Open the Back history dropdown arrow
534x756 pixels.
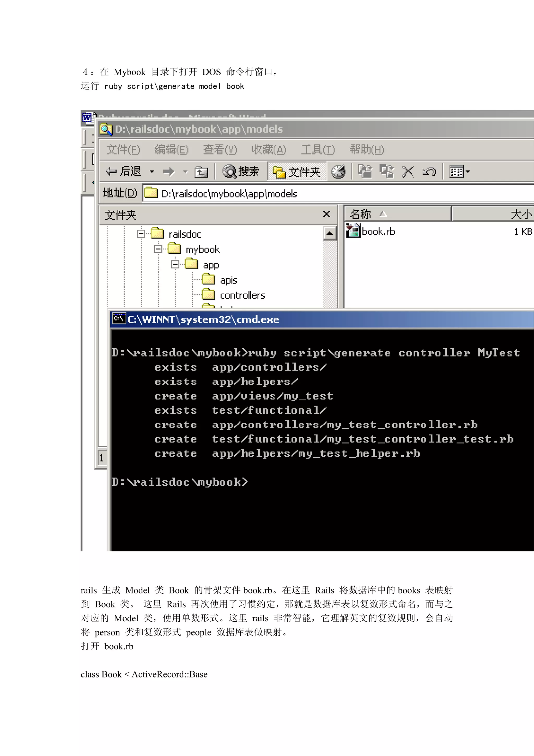(152, 171)
